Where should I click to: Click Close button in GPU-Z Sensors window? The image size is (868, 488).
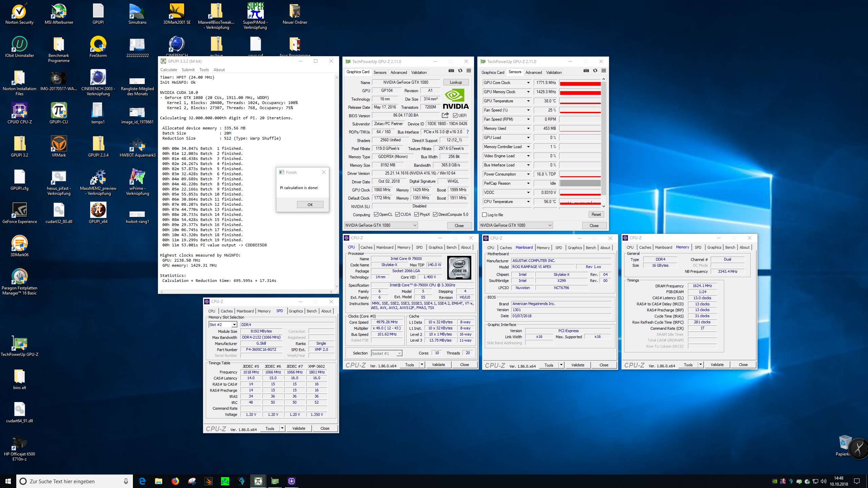pyautogui.click(x=594, y=225)
